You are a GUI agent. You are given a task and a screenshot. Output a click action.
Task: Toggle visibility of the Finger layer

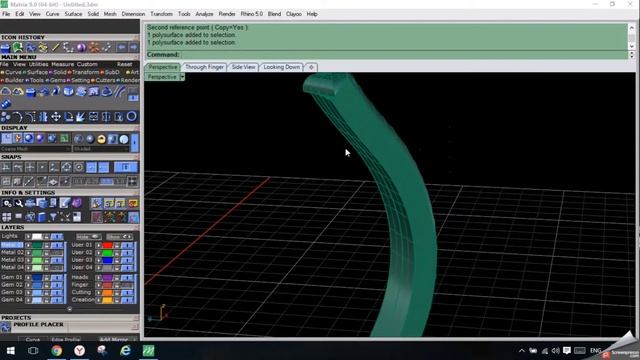pos(127,285)
